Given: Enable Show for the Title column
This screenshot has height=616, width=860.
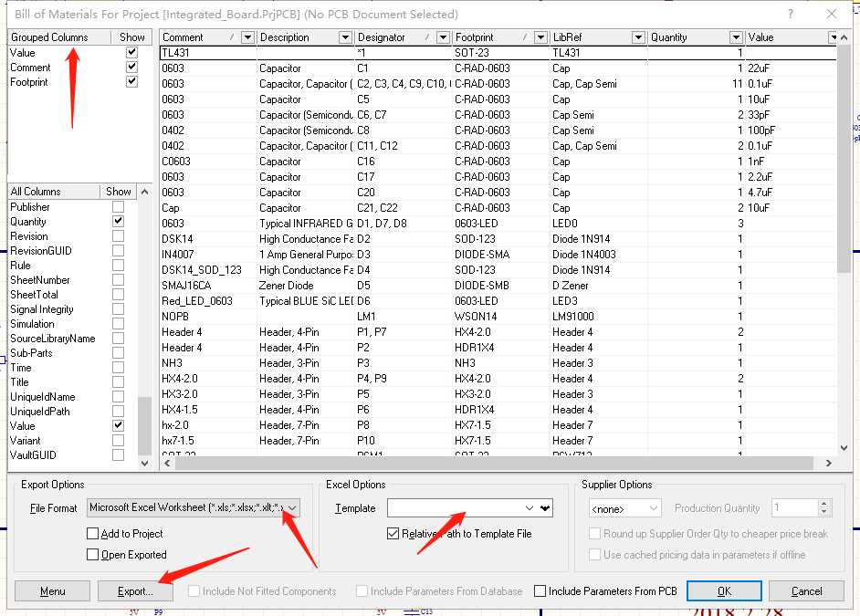Looking at the screenshot, I should coord(118,382).
